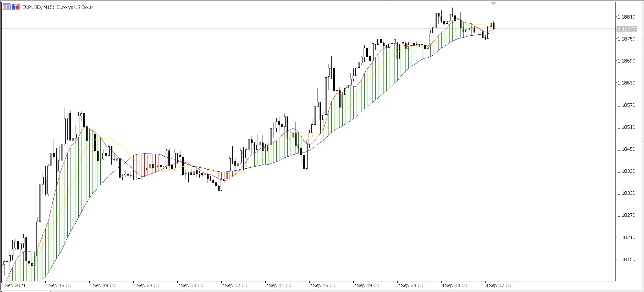Click the 2 Sep 07:00 time label
The image size is (644, 292).
pyautogui.click(x=234, y=285)
